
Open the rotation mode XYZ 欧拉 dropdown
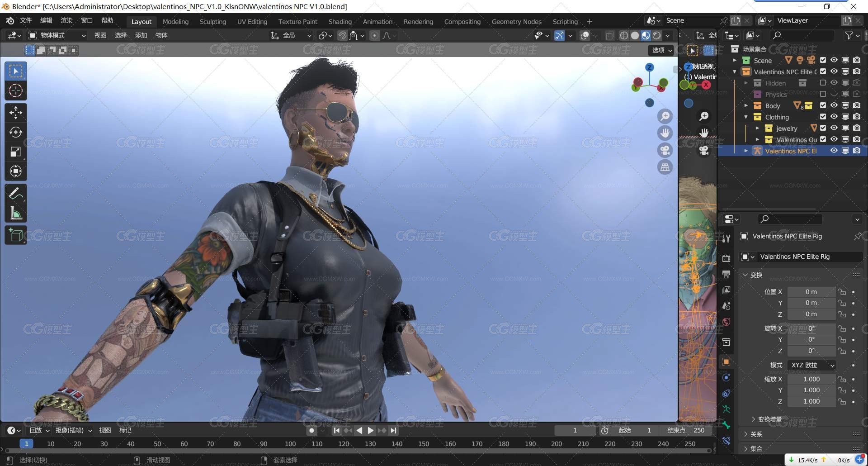(x=812, y=365)
